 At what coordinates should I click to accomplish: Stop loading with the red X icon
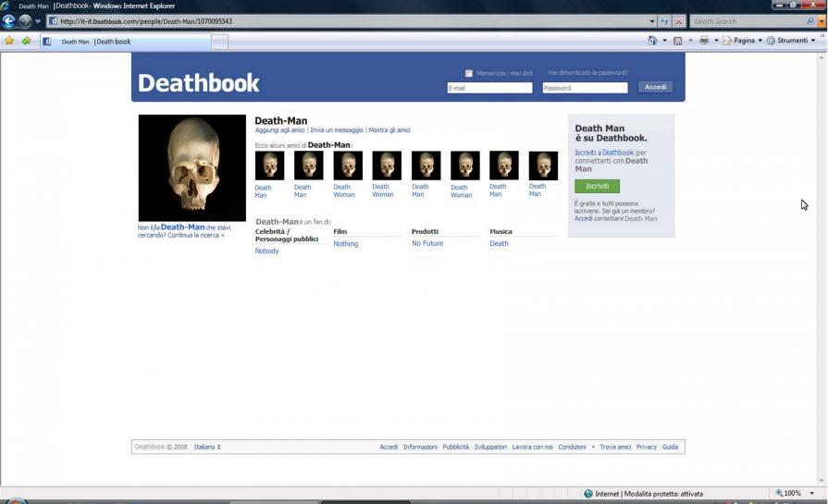click(678, 21)
